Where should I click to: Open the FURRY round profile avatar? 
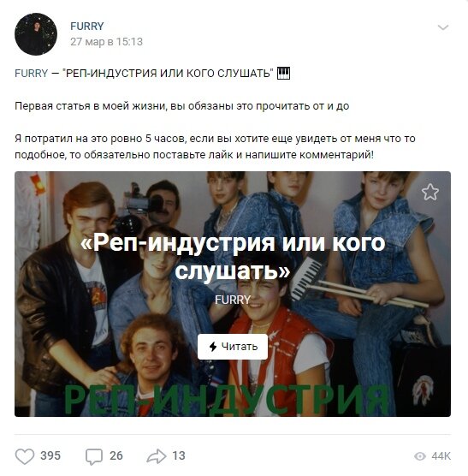pyautogui.click(x=36, y=34)
